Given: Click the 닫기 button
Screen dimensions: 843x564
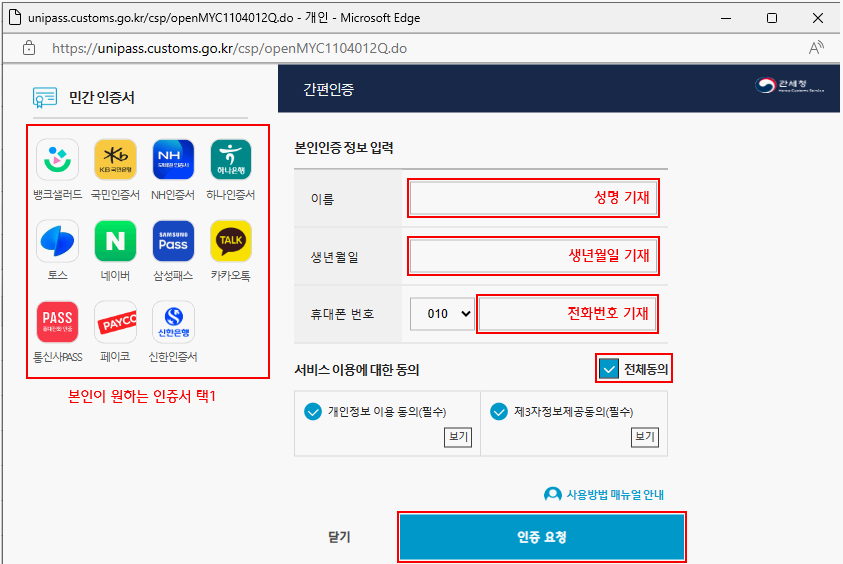Looking at the screenshot, I should (339, 537).
